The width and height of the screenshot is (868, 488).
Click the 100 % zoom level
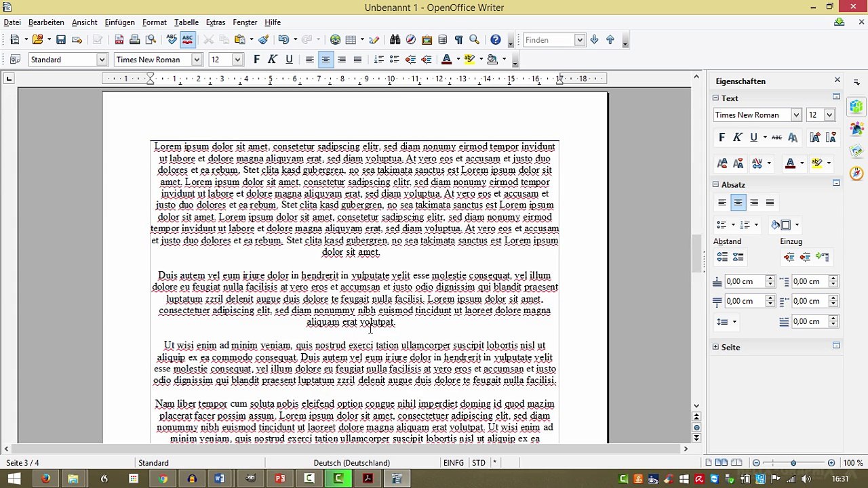pyautogui.click(x=853, y=463)
